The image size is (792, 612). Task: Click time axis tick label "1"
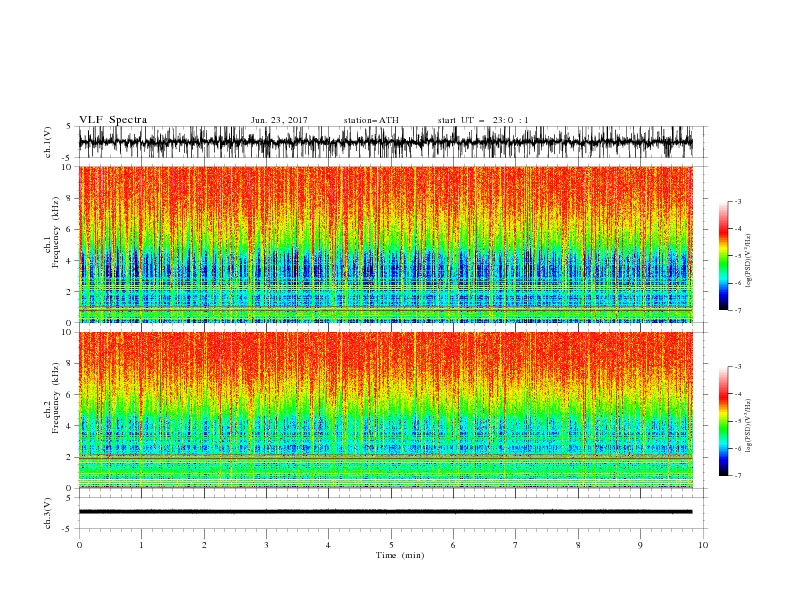141,545
